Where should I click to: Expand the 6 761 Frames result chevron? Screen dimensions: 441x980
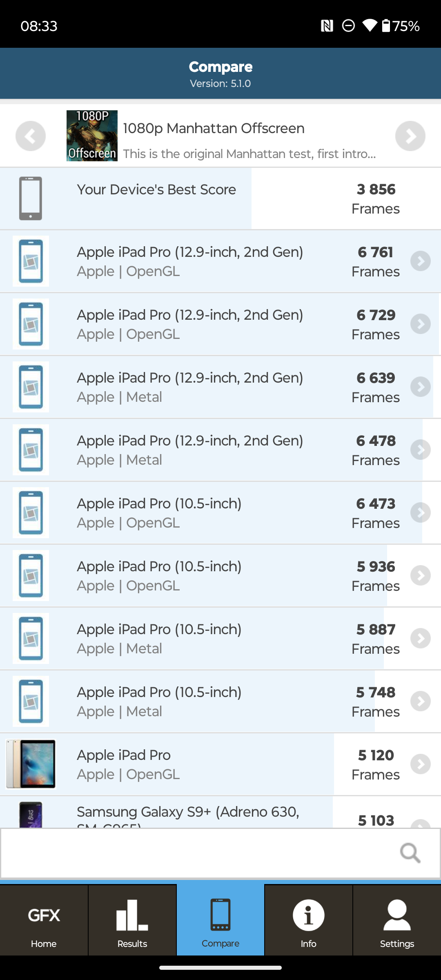click(x=421, y=261)
